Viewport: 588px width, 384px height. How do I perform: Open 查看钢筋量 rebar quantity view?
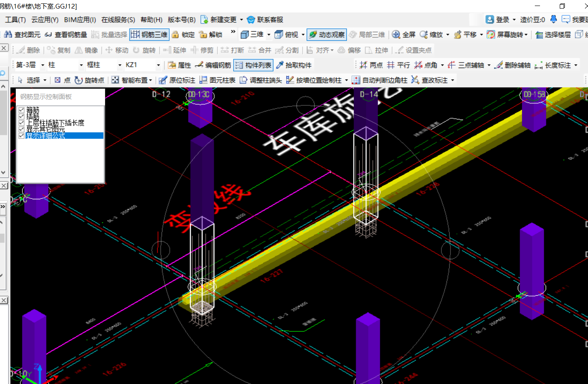[x=66, y=35]
